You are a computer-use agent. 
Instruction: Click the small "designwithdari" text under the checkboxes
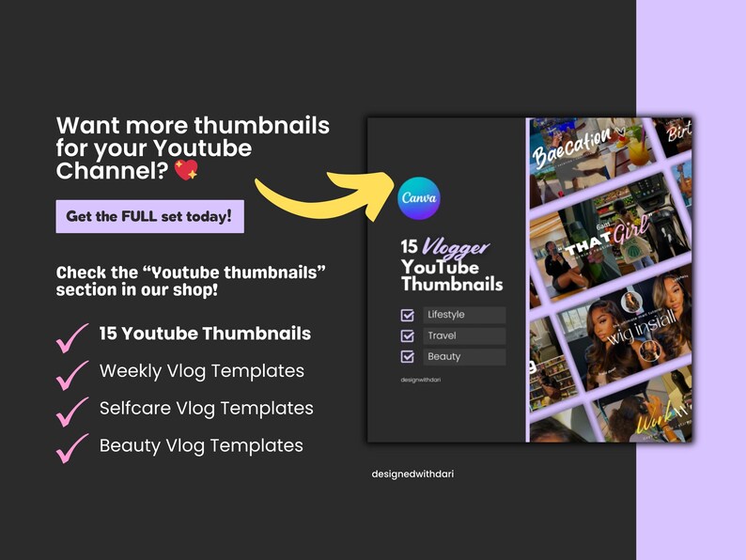tap(421, 380)
